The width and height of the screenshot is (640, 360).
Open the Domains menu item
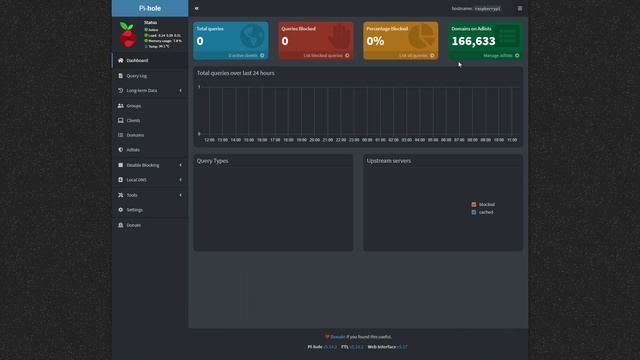tap(150, 135)
